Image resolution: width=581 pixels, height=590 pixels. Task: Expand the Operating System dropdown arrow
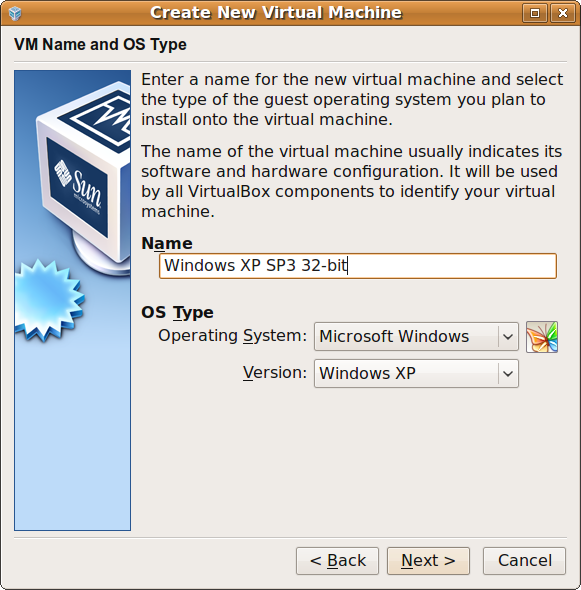[x=508, y=336]
